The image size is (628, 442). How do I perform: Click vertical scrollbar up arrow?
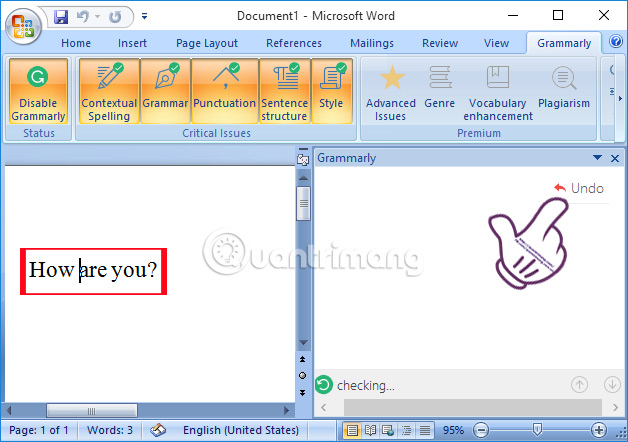303,177
